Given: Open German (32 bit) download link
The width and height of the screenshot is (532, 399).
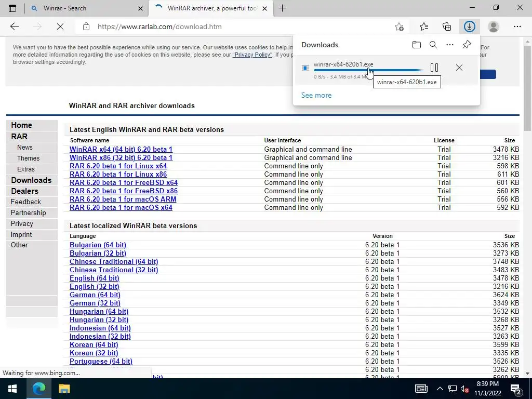Looking at the screenshot, I should (x=95, y=303).
